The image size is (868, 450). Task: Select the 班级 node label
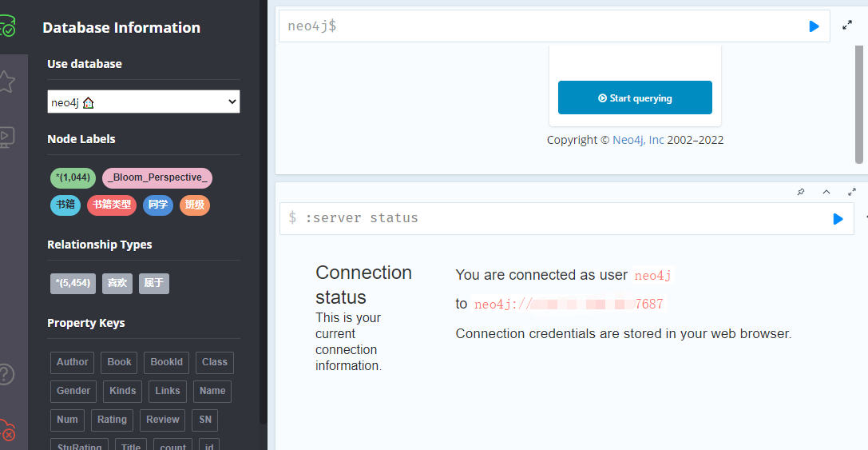point(195,205)
